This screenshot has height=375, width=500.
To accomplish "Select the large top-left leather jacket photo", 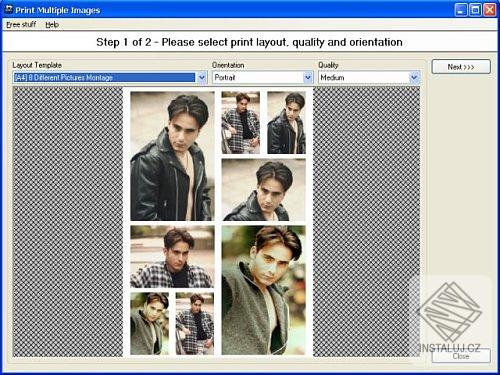I will 172,156.
